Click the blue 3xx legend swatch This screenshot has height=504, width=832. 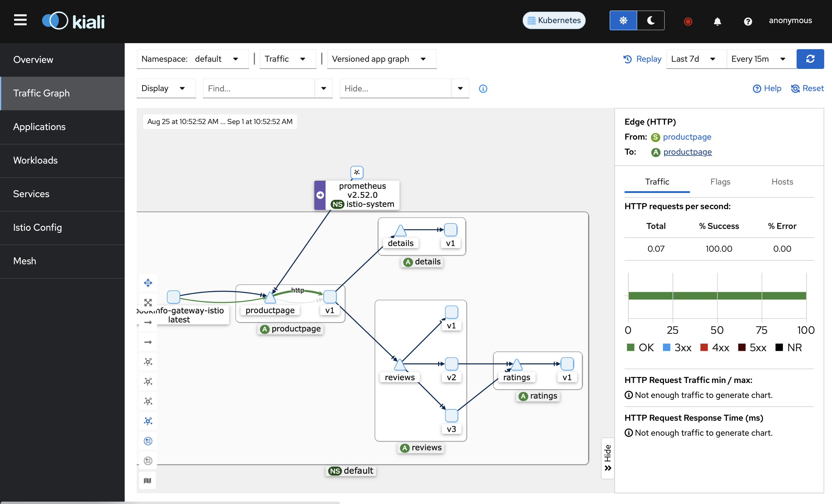666,347
